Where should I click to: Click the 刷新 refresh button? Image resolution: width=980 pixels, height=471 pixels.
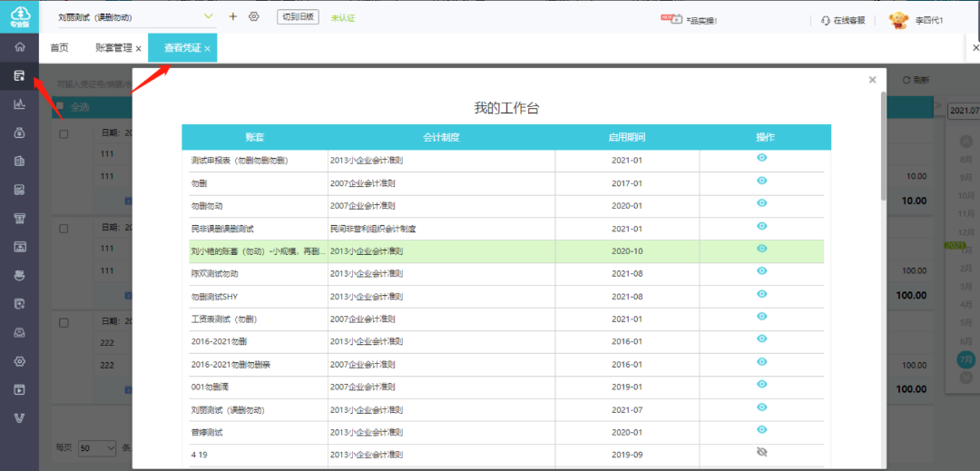916,80
